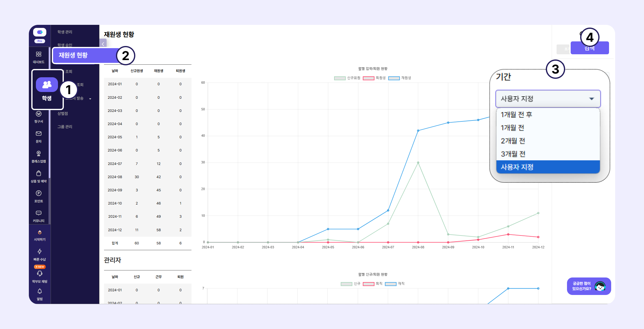
Task: Click the app logo above the Pro badge
Action: coord(40,32)
